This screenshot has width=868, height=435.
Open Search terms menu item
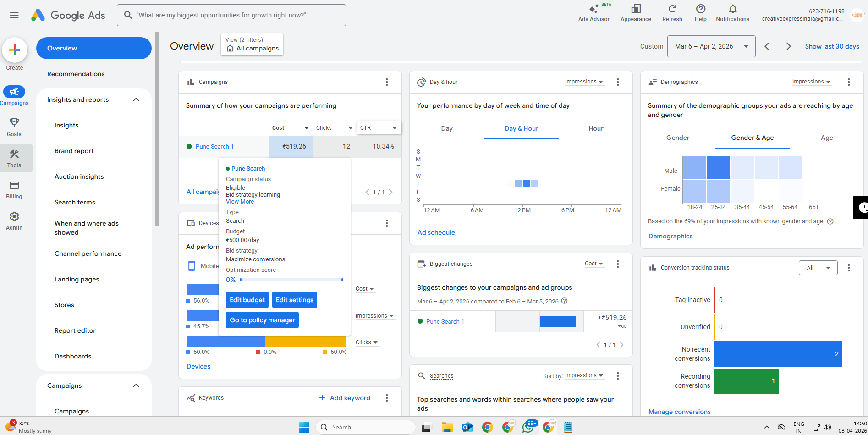(x=75, y=202)
